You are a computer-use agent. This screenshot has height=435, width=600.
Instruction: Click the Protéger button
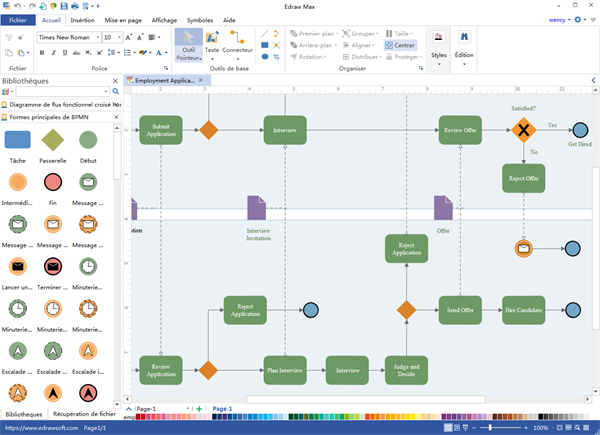tap(404, 57)
